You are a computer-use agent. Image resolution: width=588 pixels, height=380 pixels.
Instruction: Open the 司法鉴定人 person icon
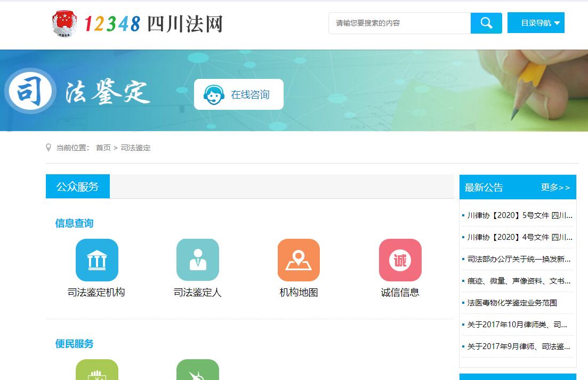(x=198, y=260)
